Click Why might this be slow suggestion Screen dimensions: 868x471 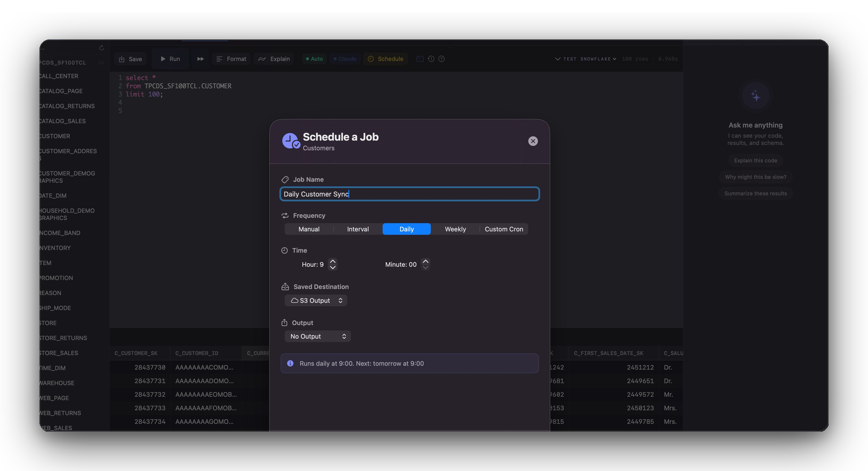[755, 177]
